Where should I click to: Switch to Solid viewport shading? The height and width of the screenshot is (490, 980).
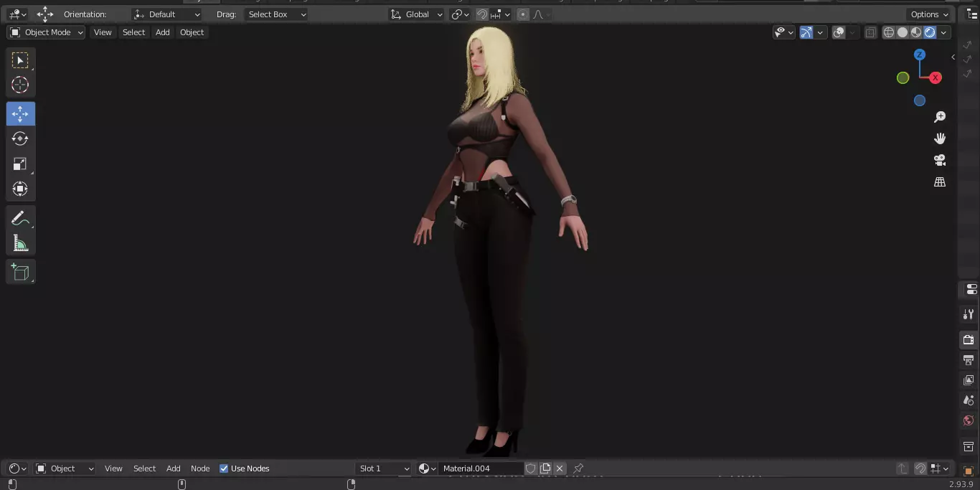pyautogui.click(x=903, y=32)
